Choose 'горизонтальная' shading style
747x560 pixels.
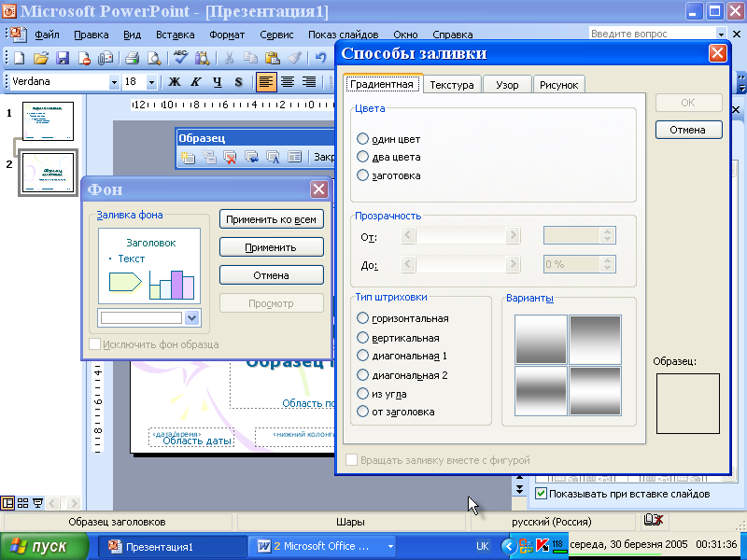(x=362, y=317)
